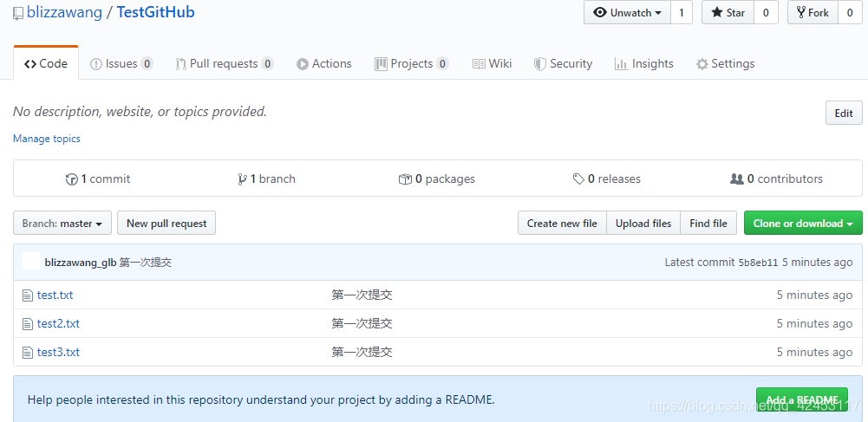Image resolution: width=868 pixels, height=422 pixels.
Task: Open the test2.txt file
Action: [x=58, y=323]
